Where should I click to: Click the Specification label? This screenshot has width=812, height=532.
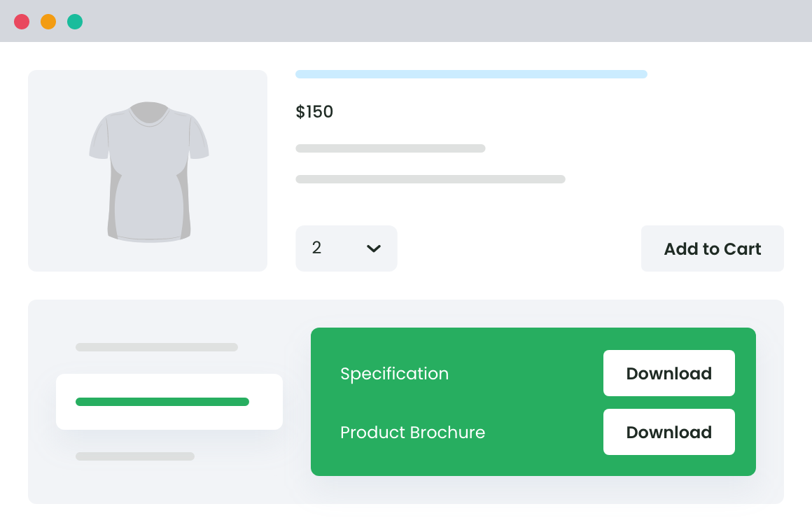click(394, 374)
